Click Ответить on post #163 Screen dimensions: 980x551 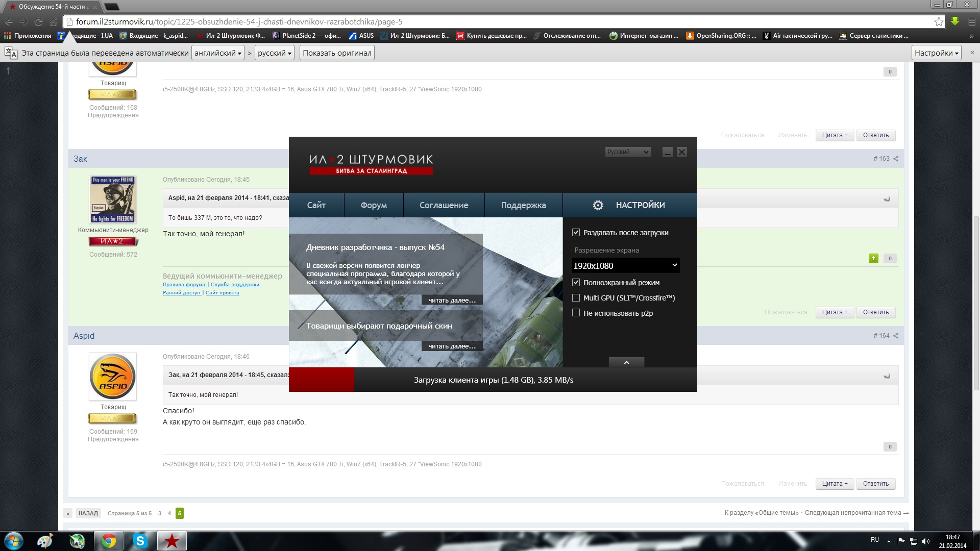coord(876,312)
